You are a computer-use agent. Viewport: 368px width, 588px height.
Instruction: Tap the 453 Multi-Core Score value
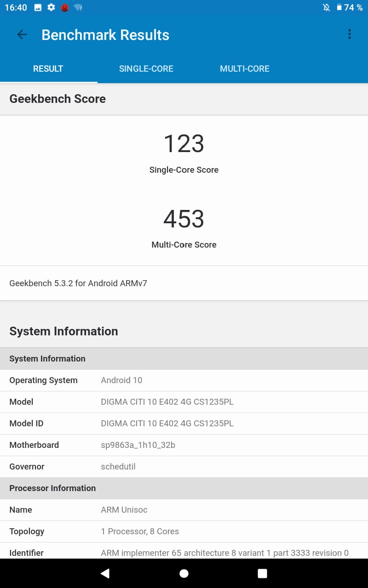click(184, 219)
